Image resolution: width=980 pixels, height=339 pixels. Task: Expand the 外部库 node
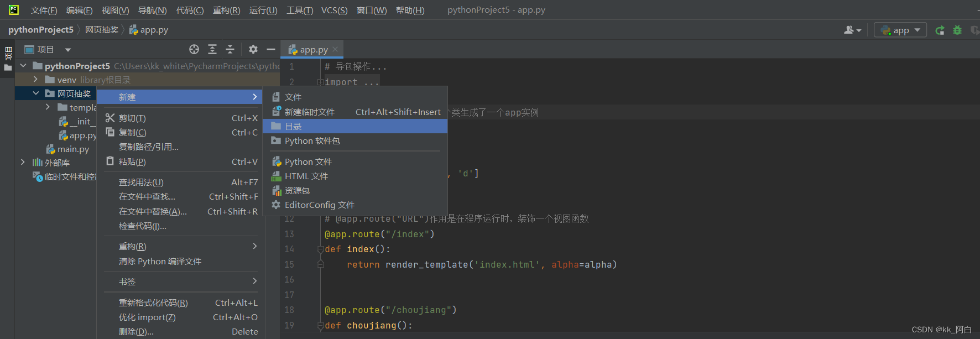(x=23, y=163)
